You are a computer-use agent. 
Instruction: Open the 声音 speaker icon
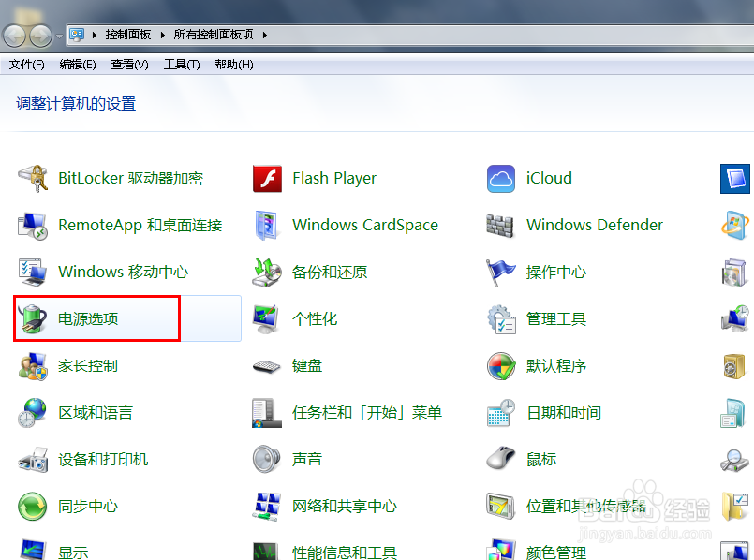click(267, 459)
